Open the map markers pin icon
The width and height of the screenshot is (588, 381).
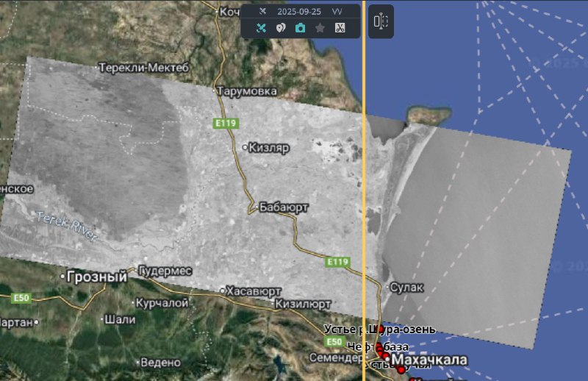point(281,28)
